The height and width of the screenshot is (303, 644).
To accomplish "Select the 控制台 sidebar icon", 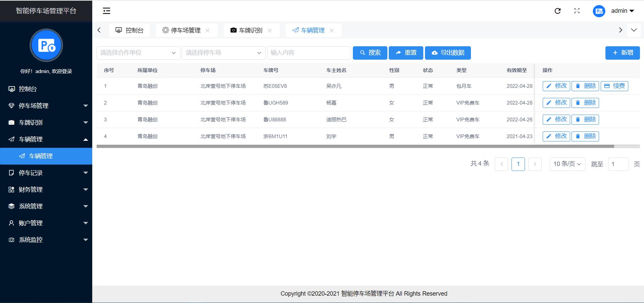I will click(x=11, y=88).
